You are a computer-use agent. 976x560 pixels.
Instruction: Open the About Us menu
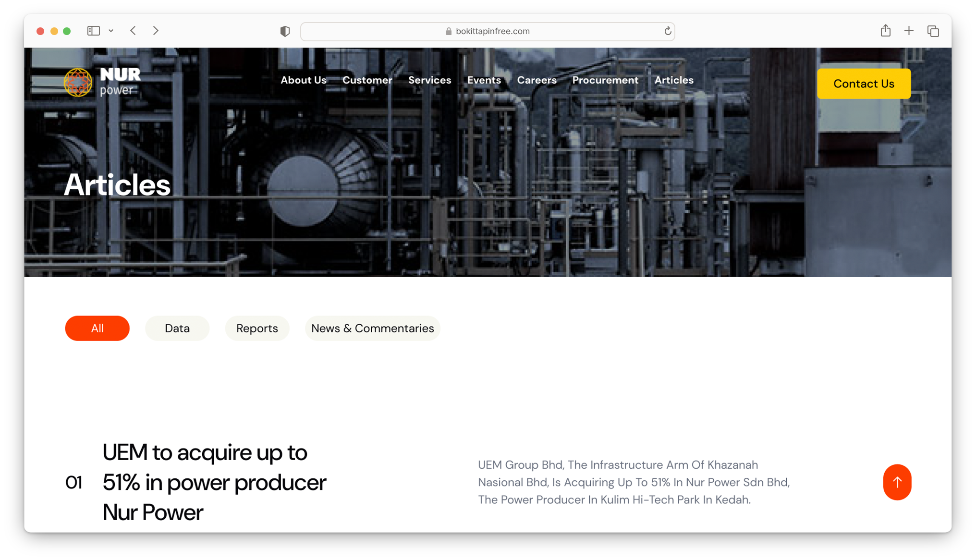click(x=303, y=80)
